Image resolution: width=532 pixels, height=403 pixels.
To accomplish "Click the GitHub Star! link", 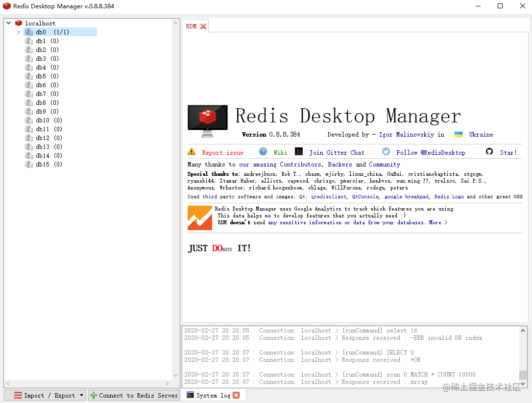I will 508,153.
